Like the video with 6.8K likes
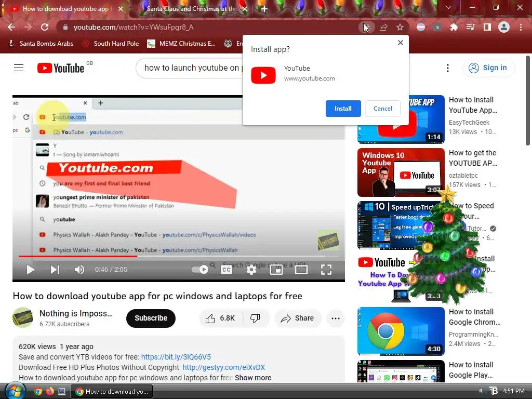This screenshot has height=399, width=532. click(220, 318)
